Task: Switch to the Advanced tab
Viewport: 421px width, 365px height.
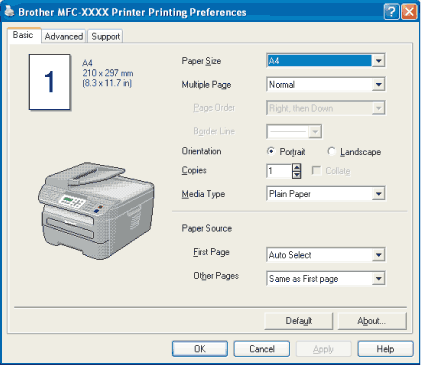Action: click(x=64, y=36)
